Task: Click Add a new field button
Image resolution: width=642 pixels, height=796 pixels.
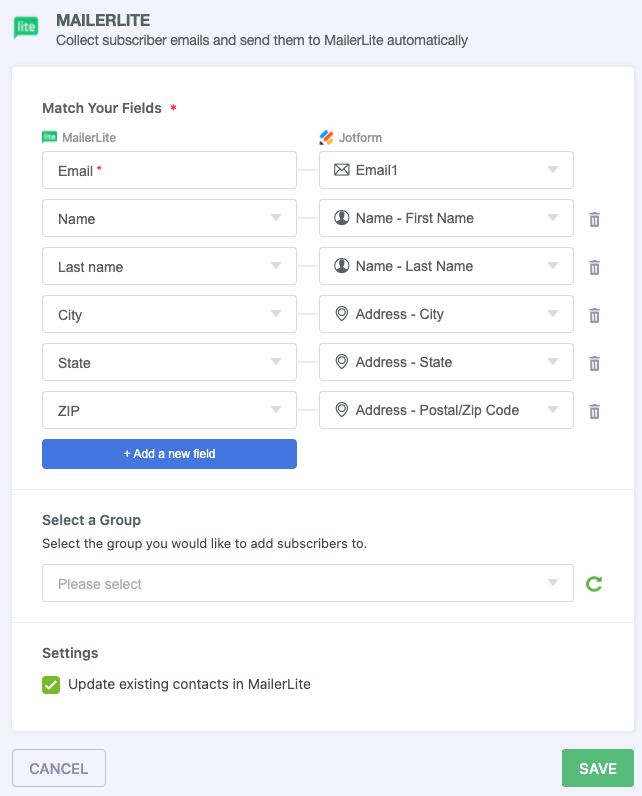Action: pos(169,454)
